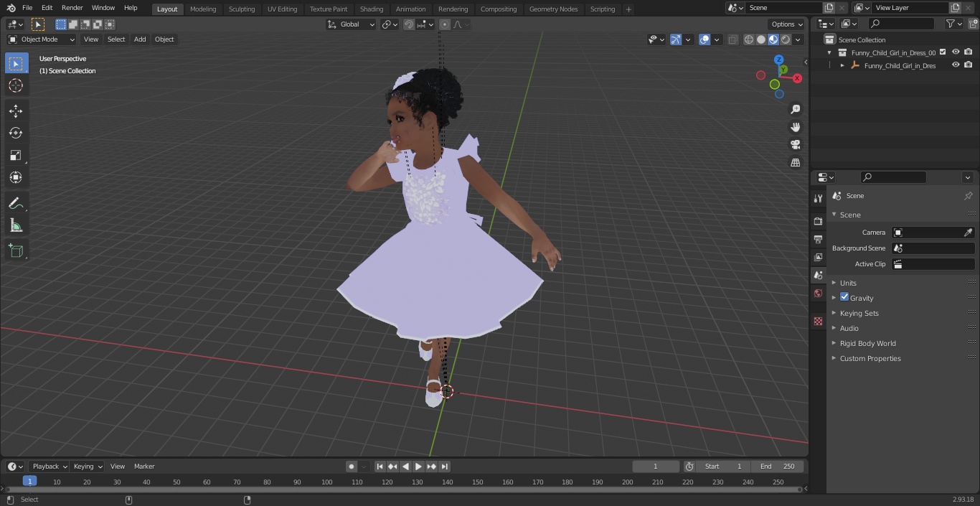Image resolution: width=980 pixels, height=506 pixels.
Task: Switch to the Sculpting workspace tab
Action: (242, 9)
